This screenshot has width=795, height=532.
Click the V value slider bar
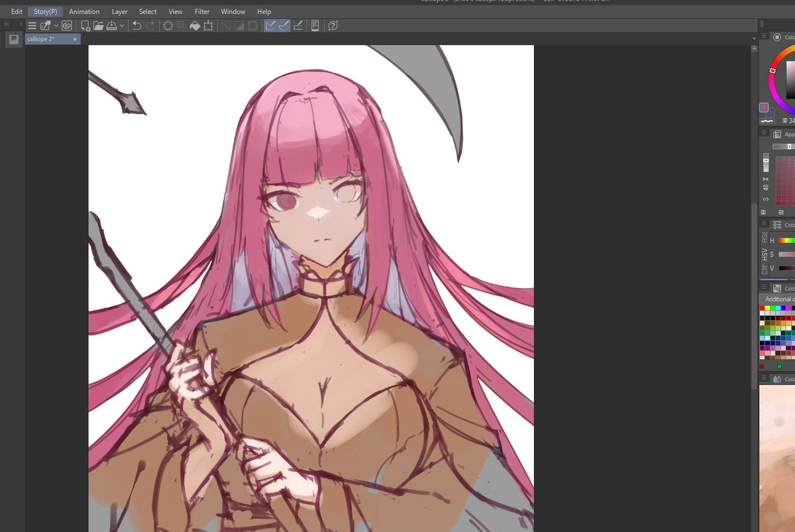coord(786,268)
